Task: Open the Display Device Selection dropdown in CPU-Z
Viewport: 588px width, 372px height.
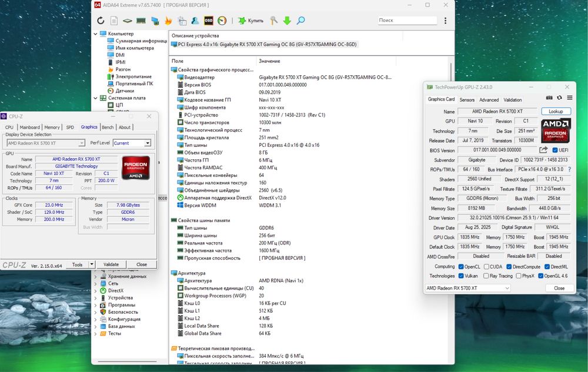Action: 46,143
